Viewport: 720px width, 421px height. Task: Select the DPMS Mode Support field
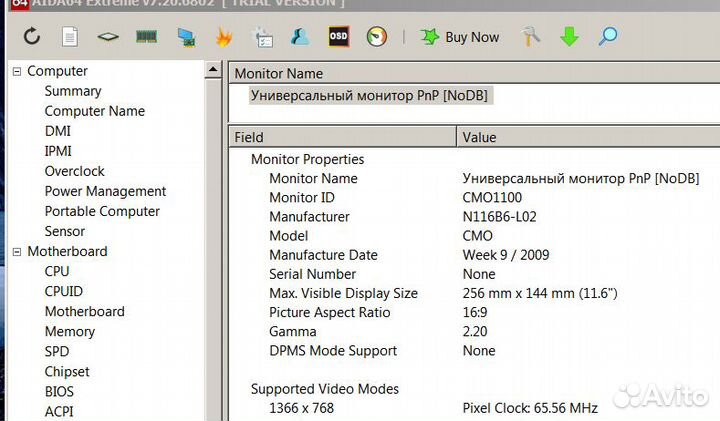click(x=333, y=351)
